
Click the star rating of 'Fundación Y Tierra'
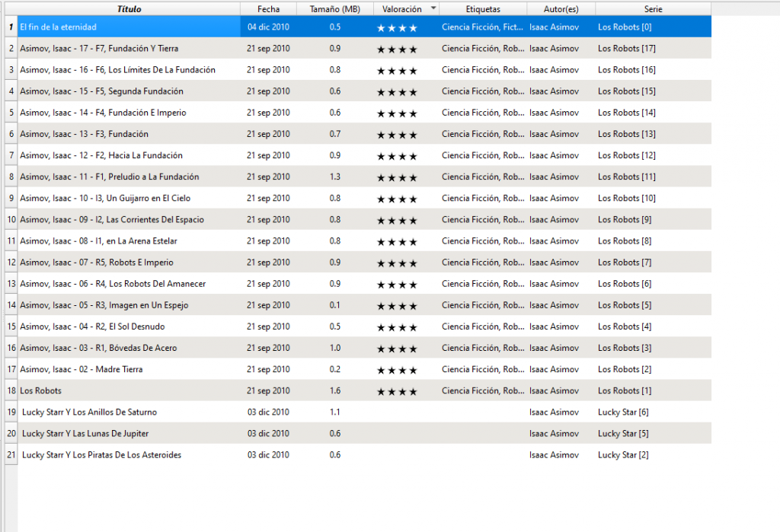pyautogui.click(x=397, y=49)
